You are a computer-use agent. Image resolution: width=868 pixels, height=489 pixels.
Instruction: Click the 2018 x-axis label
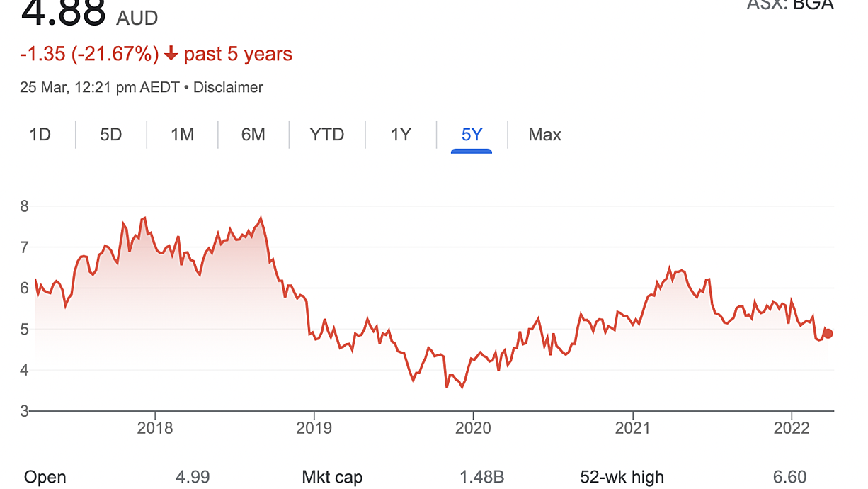pos(155,428)
